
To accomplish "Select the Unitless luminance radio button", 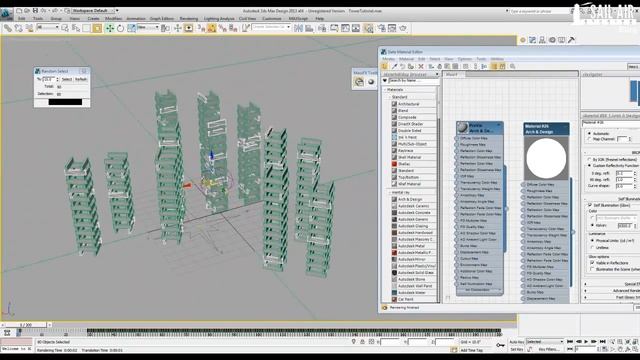I will (593, 247).
